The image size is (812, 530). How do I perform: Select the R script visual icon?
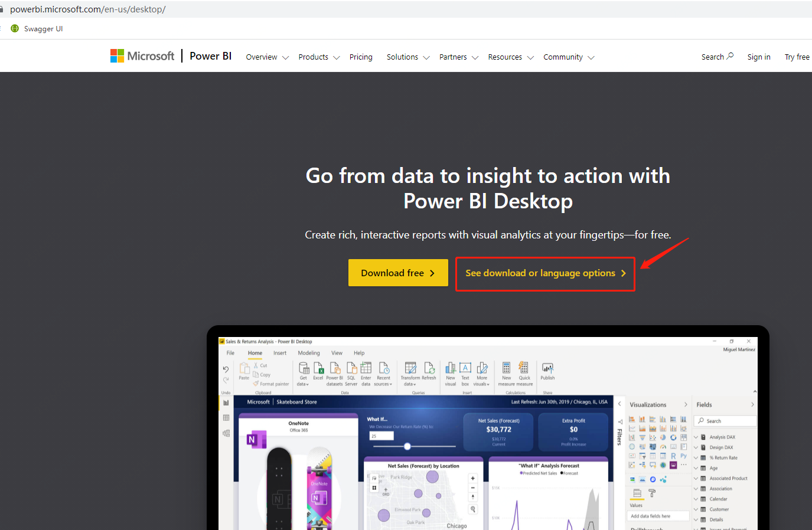[x=673, y=456]
